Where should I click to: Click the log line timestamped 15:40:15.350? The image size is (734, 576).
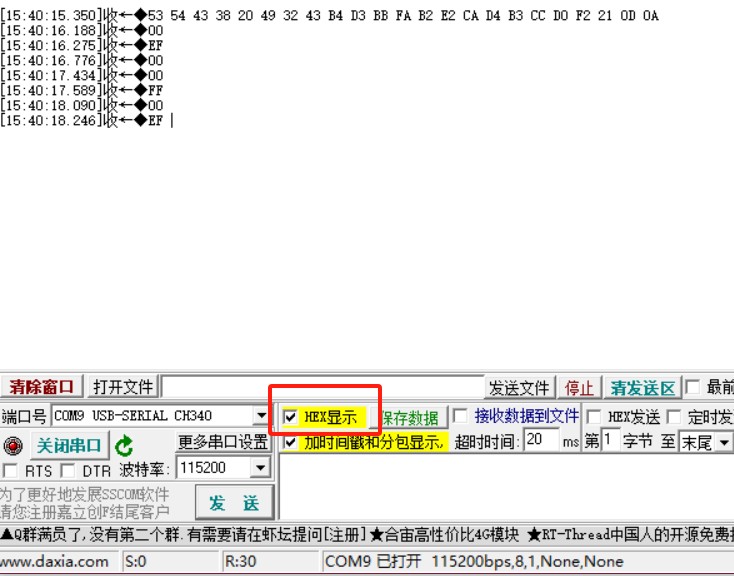point(329,15)
